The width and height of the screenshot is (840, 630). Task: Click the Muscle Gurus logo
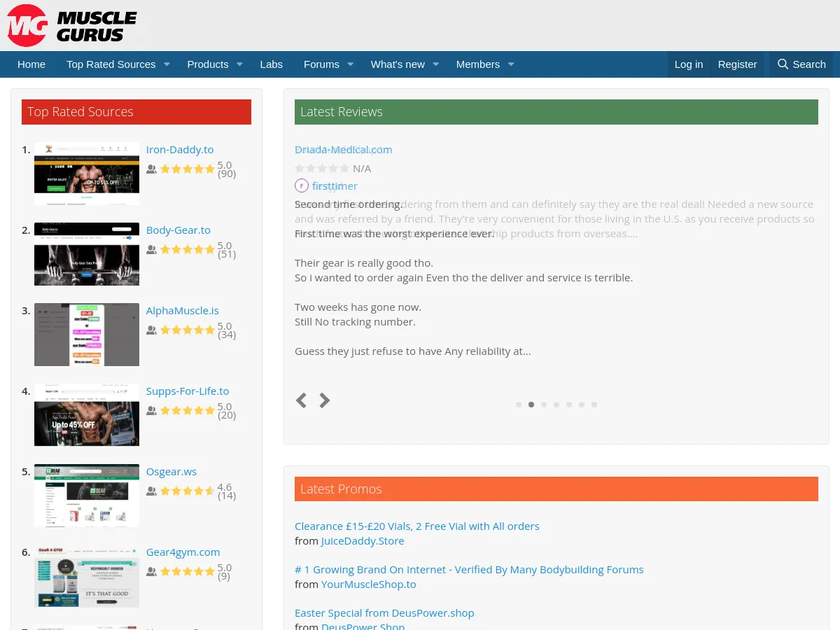pos(72,26)
